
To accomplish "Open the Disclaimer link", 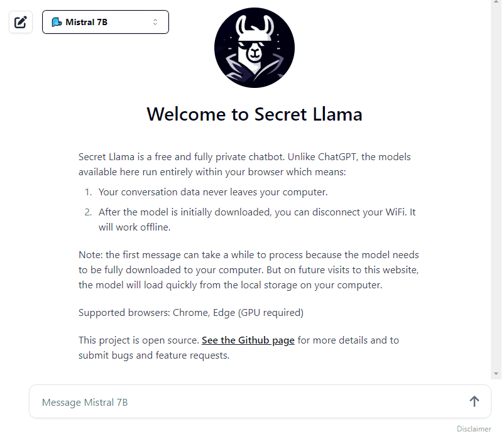I will (x=474, y=429).
